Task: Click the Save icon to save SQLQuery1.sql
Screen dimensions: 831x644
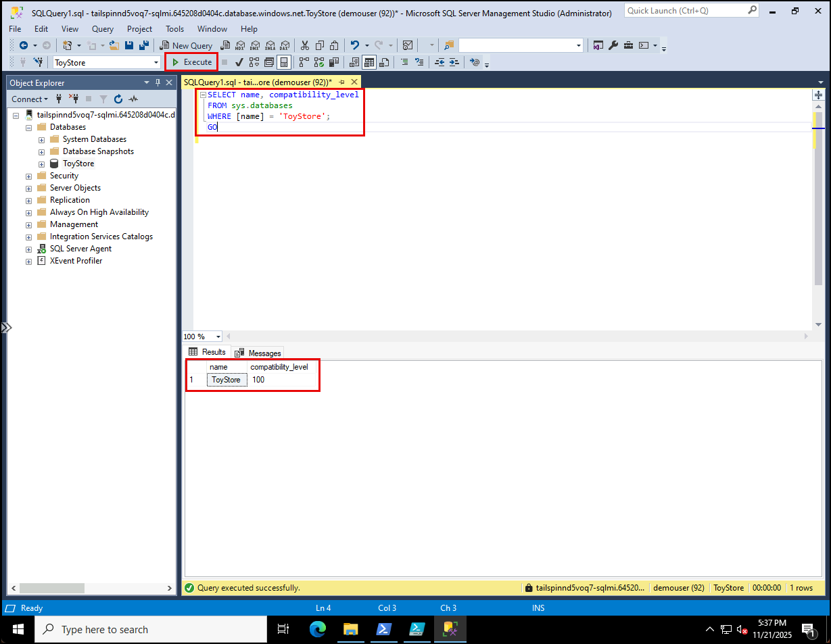Action: pyautogui.click(x=128, y=45)
